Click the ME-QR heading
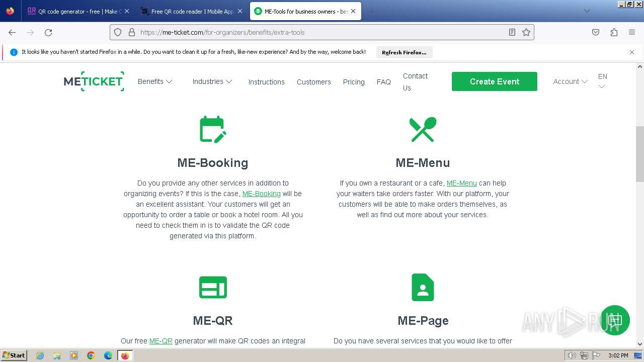Viewport: 644px width, 362px height. pyautogui.click(x=213, y=321)
